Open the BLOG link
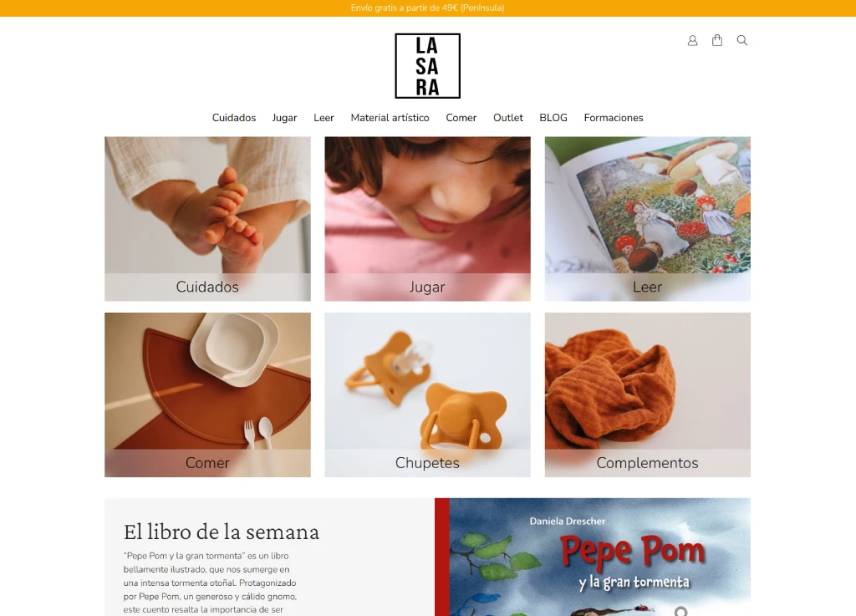The height and width of the screenshot is (616, 856). tap(553, 118)
